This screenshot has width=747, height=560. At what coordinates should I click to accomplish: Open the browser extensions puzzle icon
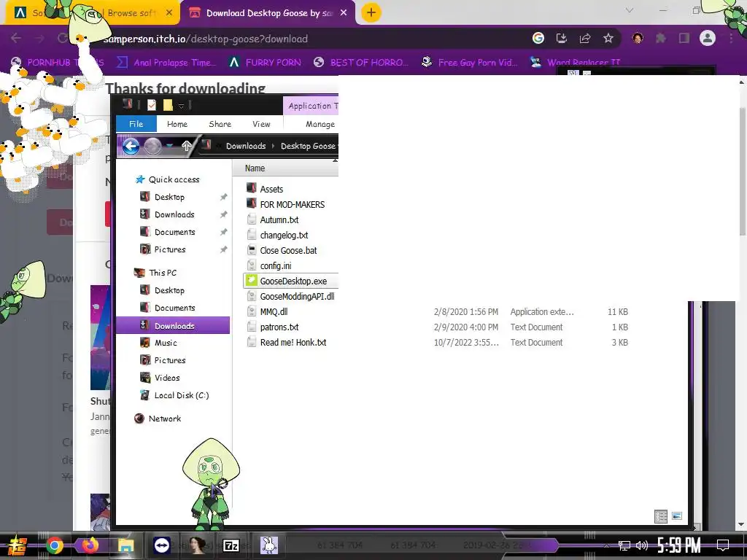pyautogui.click(x=660, y=38)
